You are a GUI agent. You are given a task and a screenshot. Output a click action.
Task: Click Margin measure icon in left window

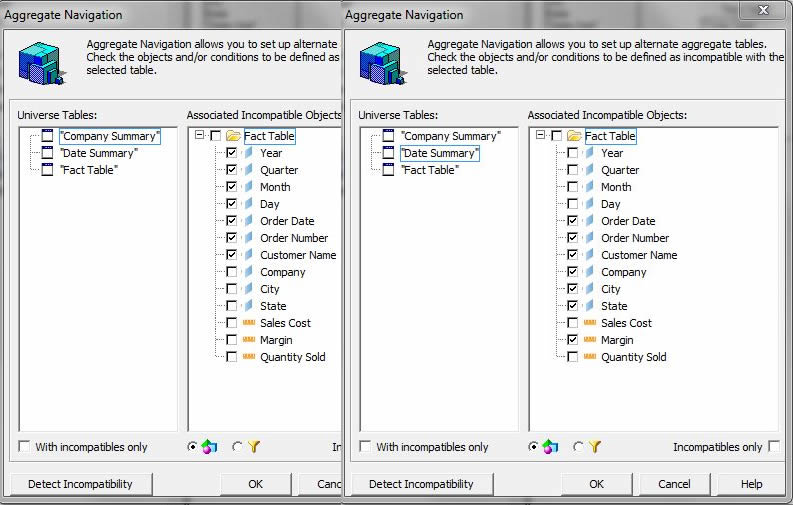tap(249, 340)
